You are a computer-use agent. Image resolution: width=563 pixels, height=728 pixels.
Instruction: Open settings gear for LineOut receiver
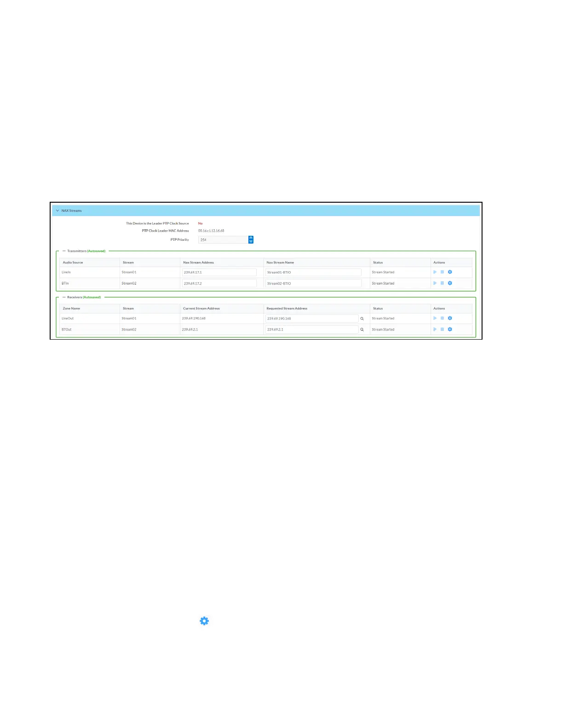click(450, 318)
